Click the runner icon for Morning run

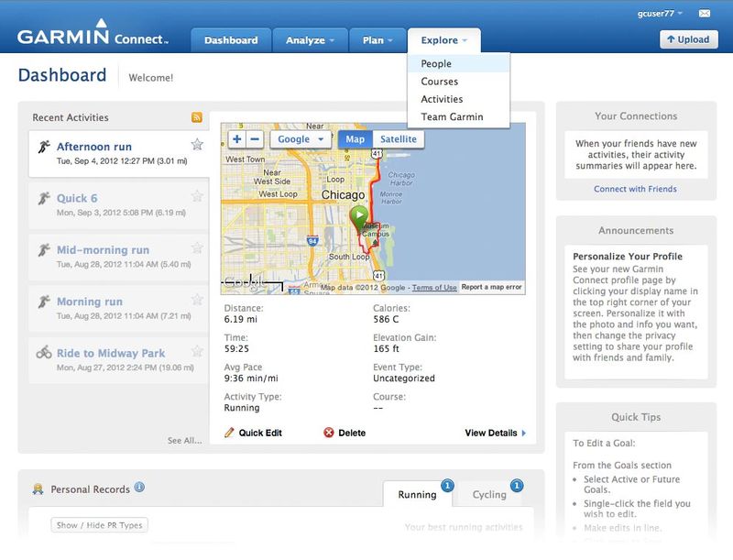click(x=44, y=302)
